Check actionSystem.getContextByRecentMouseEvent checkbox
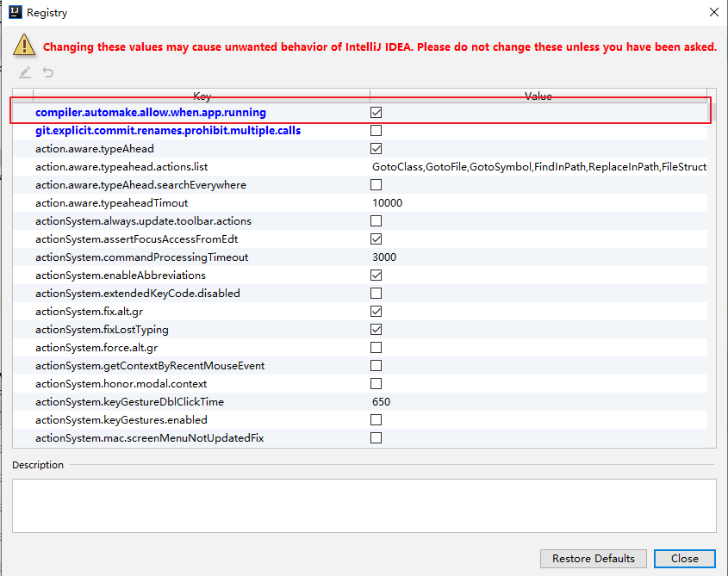 point(376,366)
